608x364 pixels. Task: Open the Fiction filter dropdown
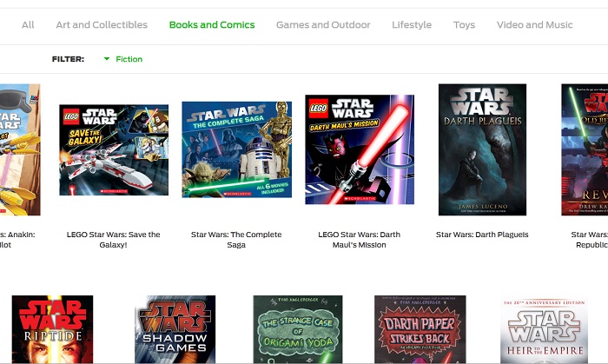tap(123, 59)
